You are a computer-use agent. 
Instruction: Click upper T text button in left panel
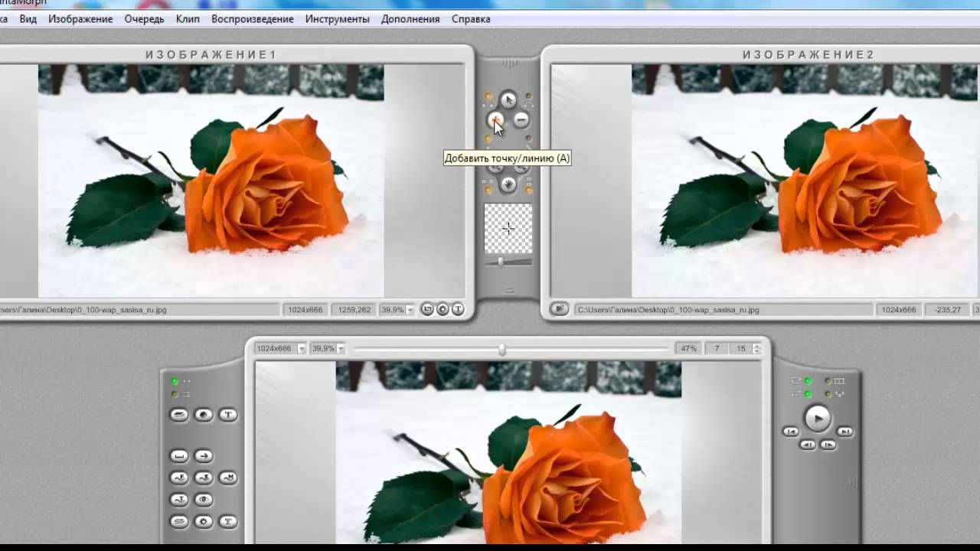(228, 415)
